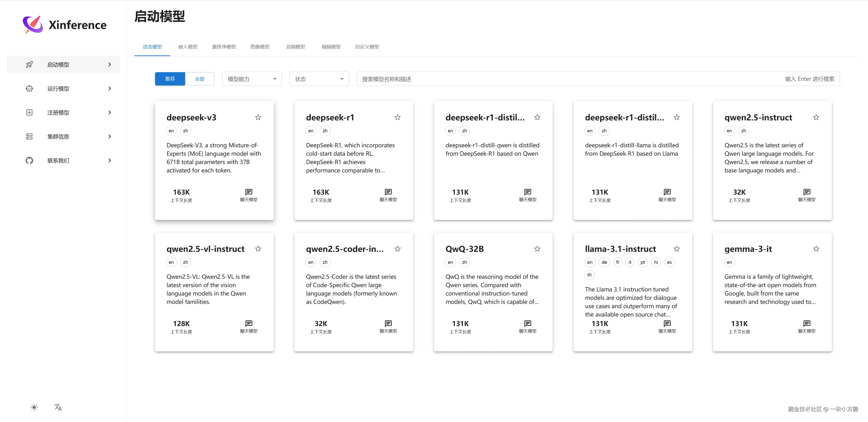Screen dimensions: 868x422
Task: Star the QwQ-32B model
Action: [537, 249]
